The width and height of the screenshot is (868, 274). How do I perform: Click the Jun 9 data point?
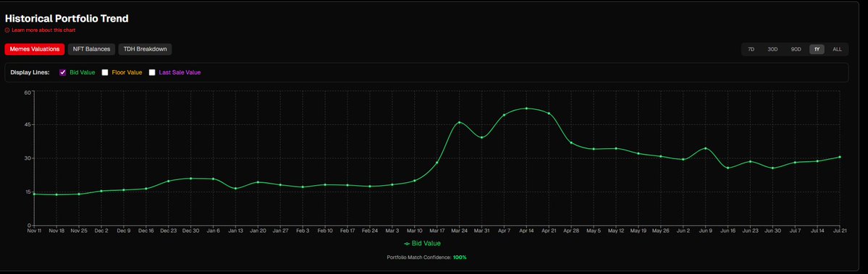tap(705, 148)
